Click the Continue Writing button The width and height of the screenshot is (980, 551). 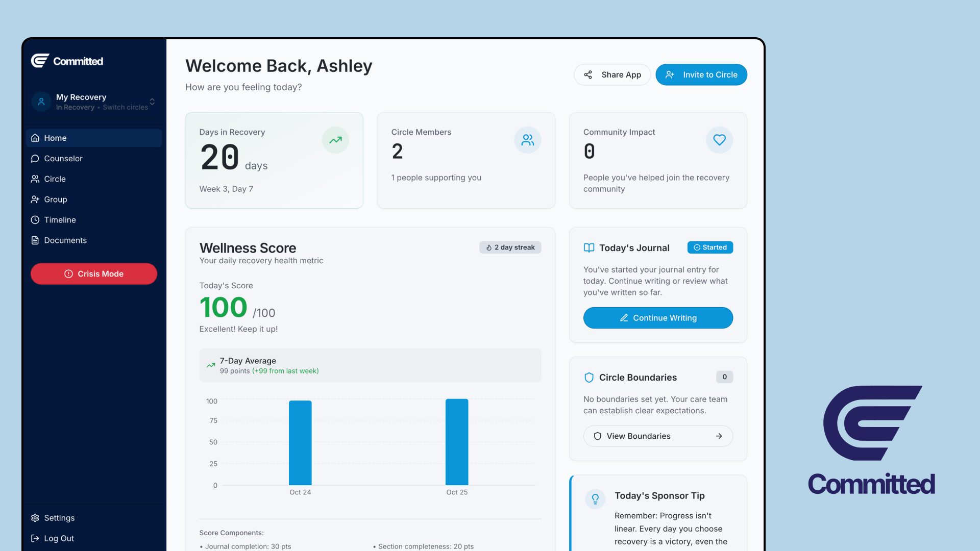658,318
